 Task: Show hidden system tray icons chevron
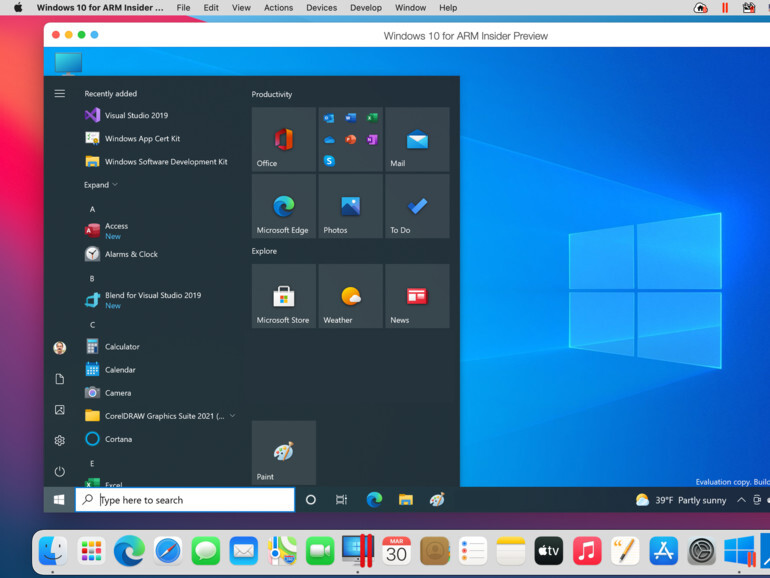[x=741, y=500]
